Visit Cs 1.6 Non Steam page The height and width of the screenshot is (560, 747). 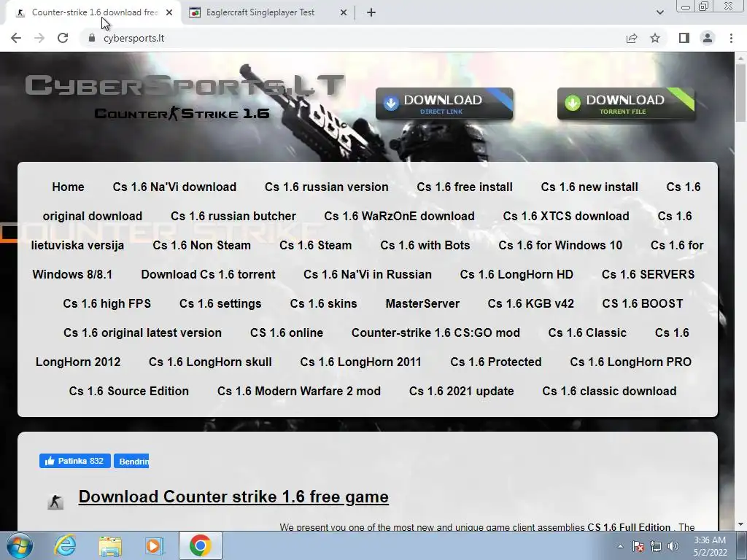201,245
